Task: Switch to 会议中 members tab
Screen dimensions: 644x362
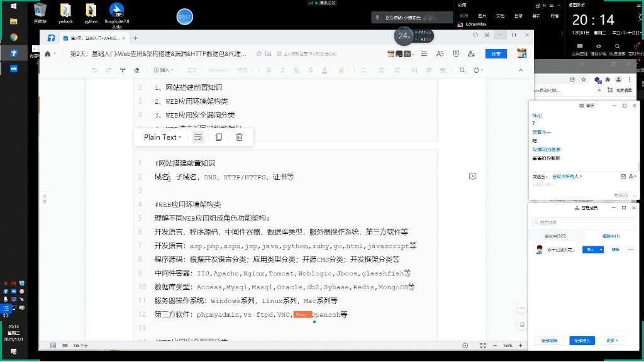Action: pyautogui.click(x=555, y=236)
